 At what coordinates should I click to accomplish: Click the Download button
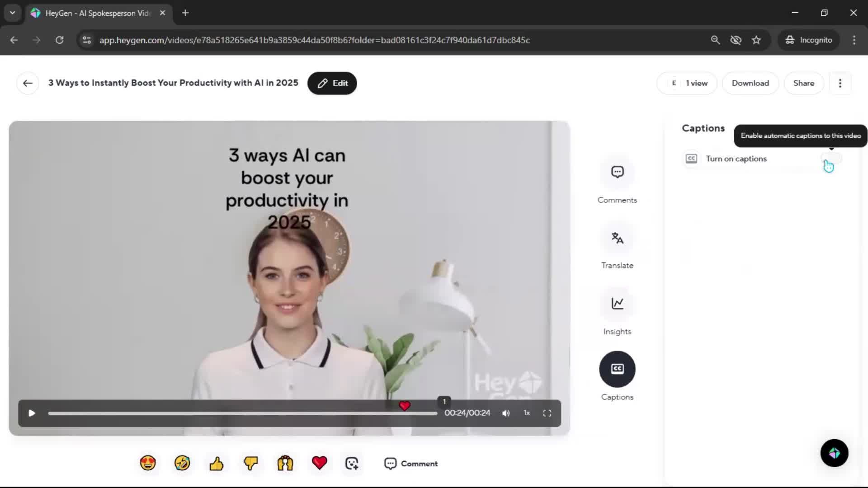coord(750,83)
